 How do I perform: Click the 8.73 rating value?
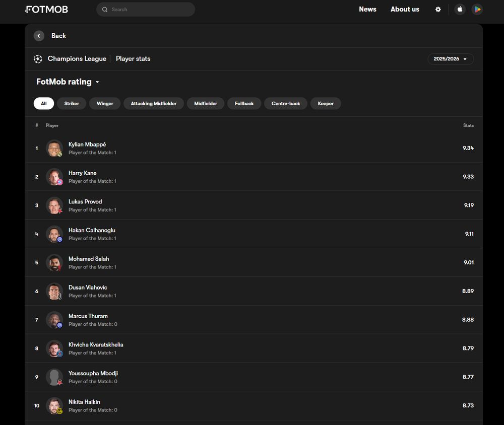[x=468, y=405]
